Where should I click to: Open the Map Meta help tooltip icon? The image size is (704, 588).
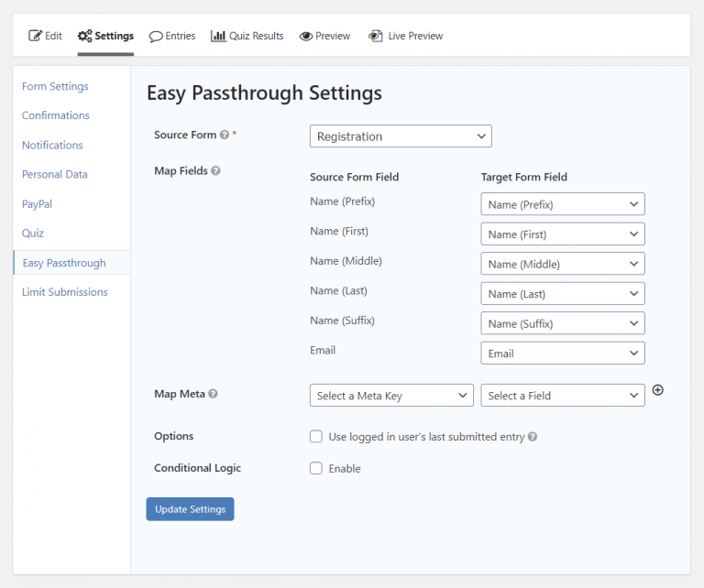(x=214, y=394)
